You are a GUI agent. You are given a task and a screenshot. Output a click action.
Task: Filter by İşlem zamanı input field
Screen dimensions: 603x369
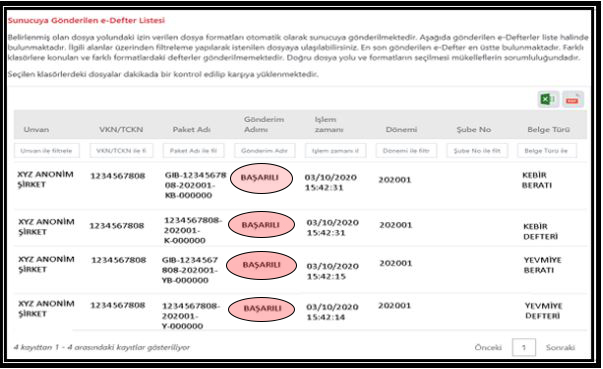point(335,151)
